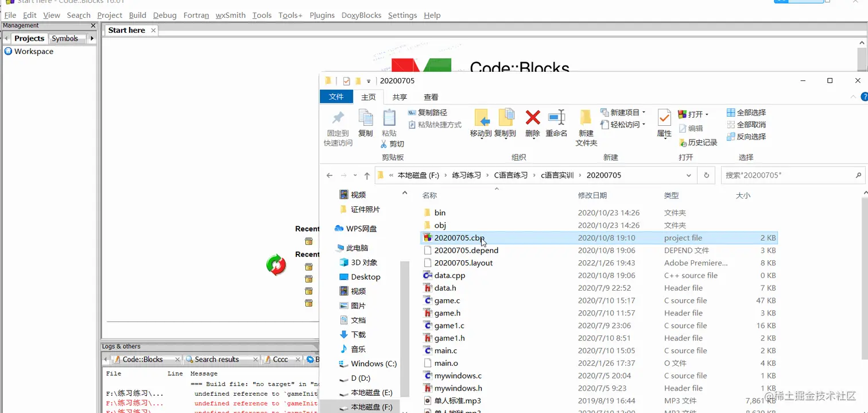Click the New Folder icon

coord(586,117)
